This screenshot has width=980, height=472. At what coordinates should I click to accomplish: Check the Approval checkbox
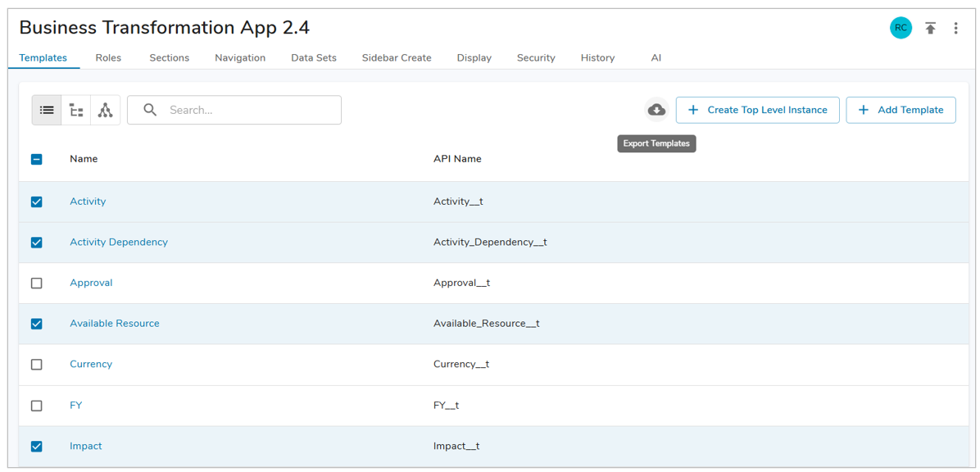[x=37, y=283]
